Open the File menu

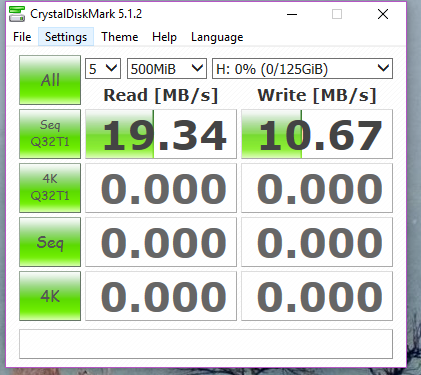(x=22, y=37)
